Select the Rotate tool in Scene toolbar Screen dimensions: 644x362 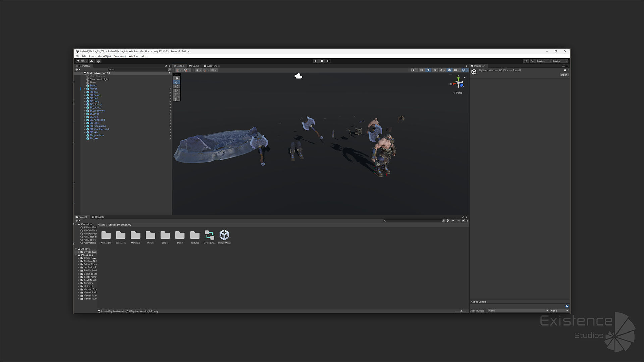tap(177, 86)
